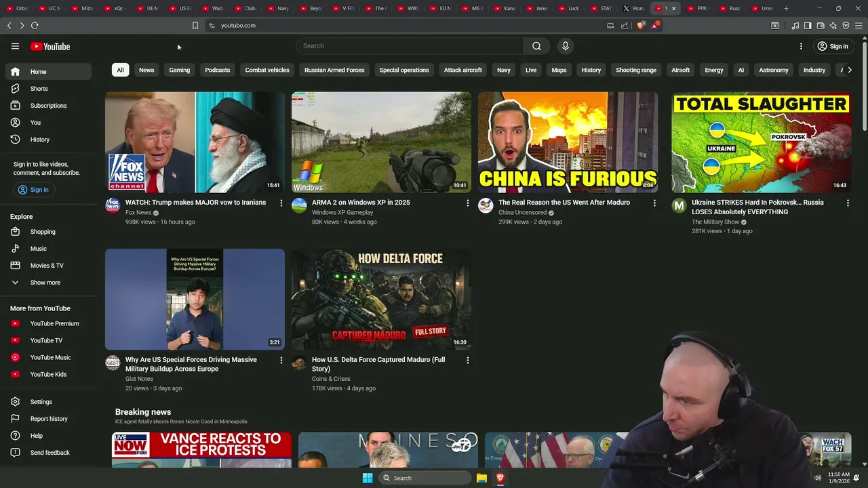Open options menu for ARMA 2 video
The height and width of the screenshot is (488, 868).
point(467,203)
